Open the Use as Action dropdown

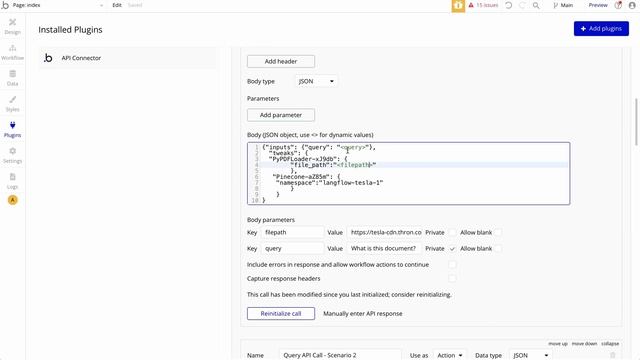[x=449, y=355]
